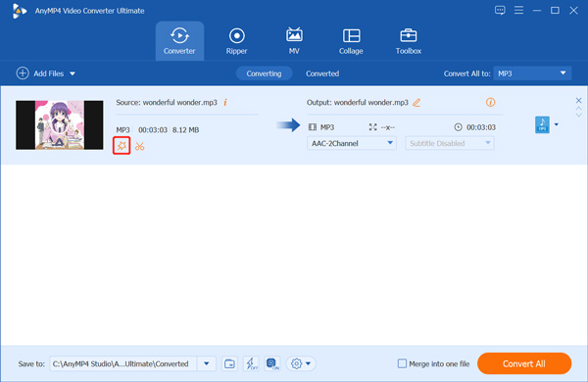Click the Output: wonderful wonder.mp3 text
Viewport: 588px width, 382px height.
pyautogui.click(x=358, y=102)
